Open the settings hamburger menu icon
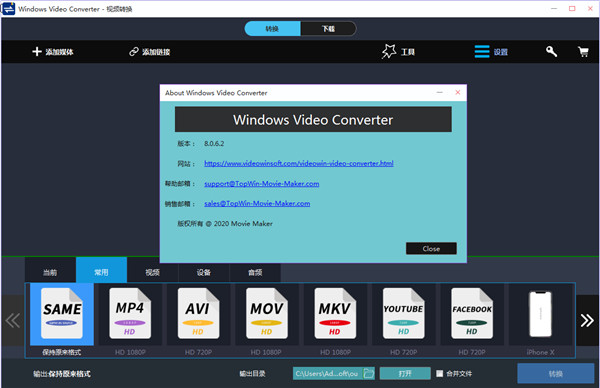The height and width of the screenshot is (388, 600). coord(482,52)
